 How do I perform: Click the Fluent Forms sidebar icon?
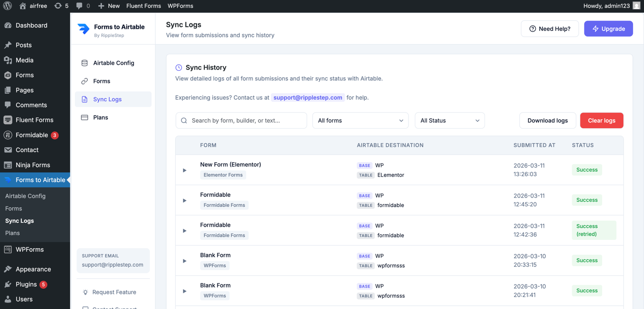pos(8,120)
